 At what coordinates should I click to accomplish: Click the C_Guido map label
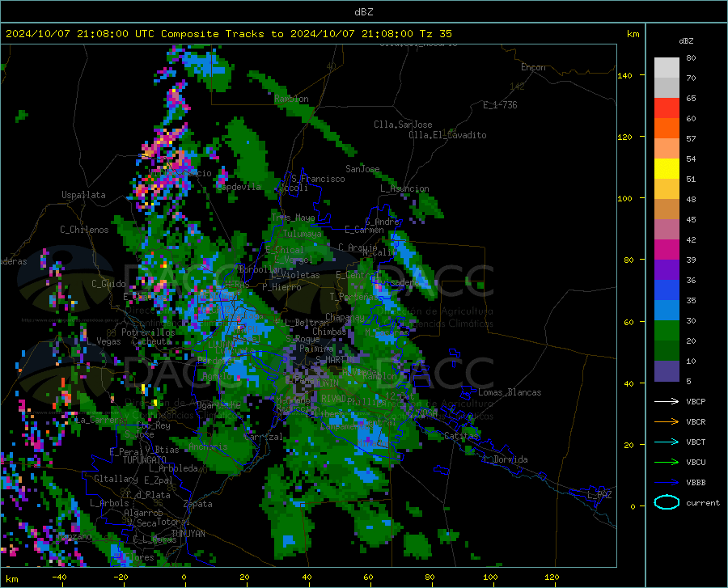point(108,284)
